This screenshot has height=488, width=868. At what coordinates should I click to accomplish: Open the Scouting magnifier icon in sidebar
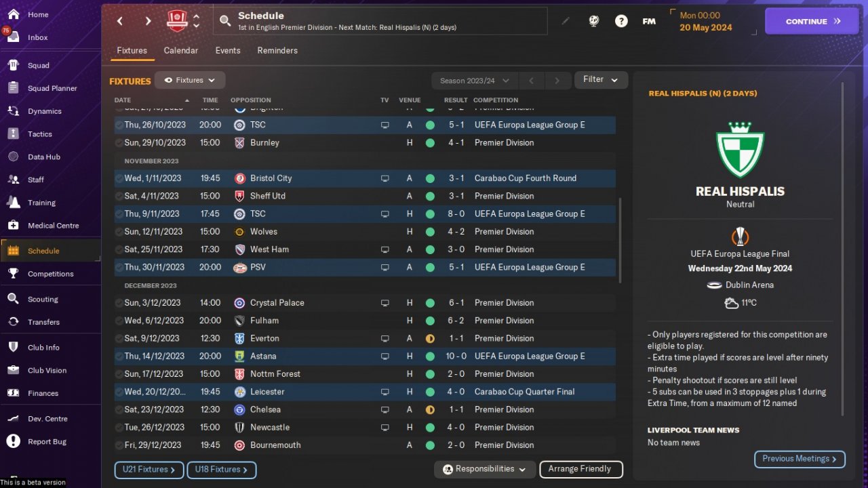[13, 299]
